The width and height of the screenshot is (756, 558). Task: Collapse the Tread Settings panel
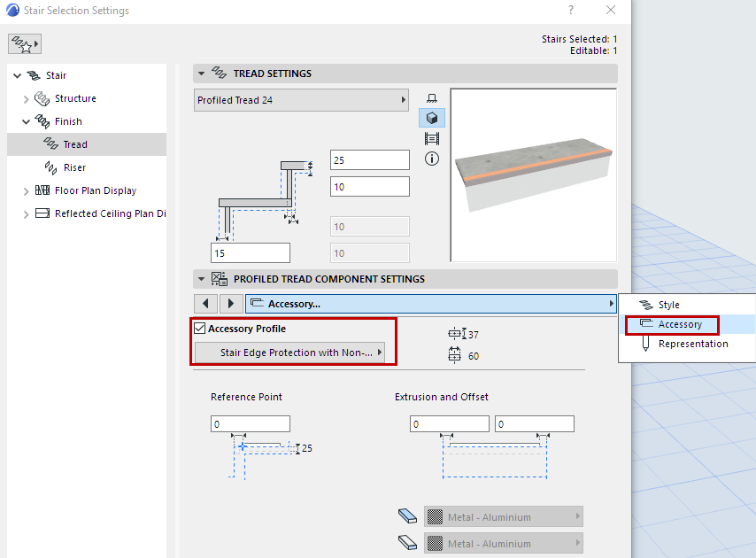[202, 74]
